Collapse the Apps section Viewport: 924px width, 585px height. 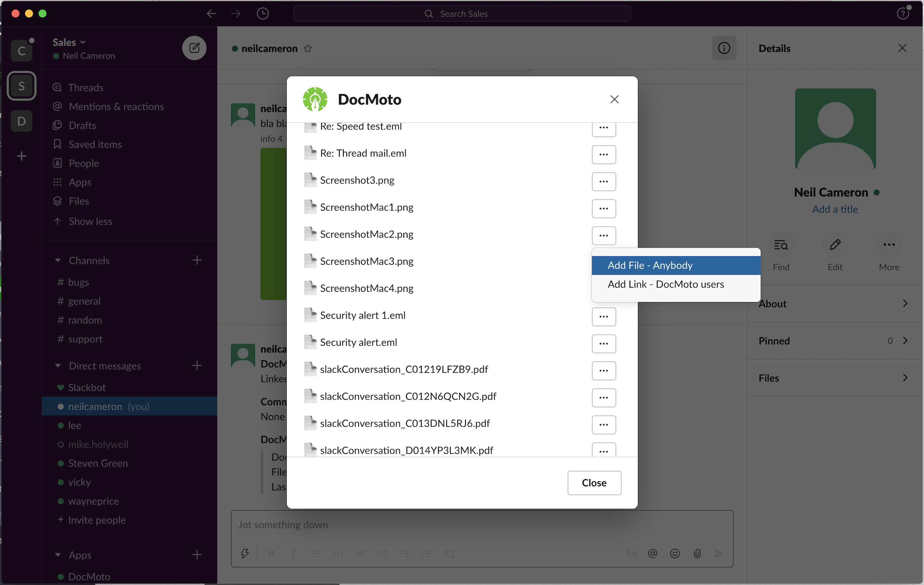57,555
